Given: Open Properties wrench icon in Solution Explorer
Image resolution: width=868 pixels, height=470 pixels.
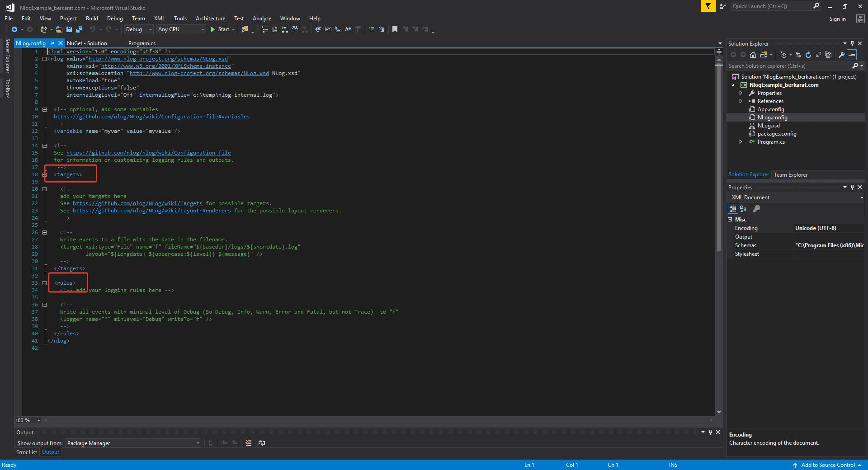Looking at the screenshot, I should [x=841, y=55].
